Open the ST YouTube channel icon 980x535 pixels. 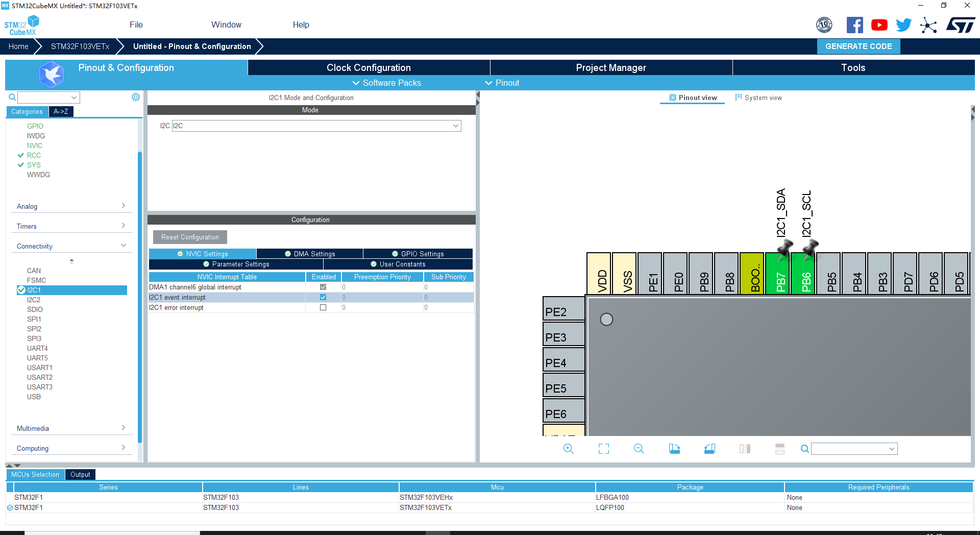(x=879, y=25)
